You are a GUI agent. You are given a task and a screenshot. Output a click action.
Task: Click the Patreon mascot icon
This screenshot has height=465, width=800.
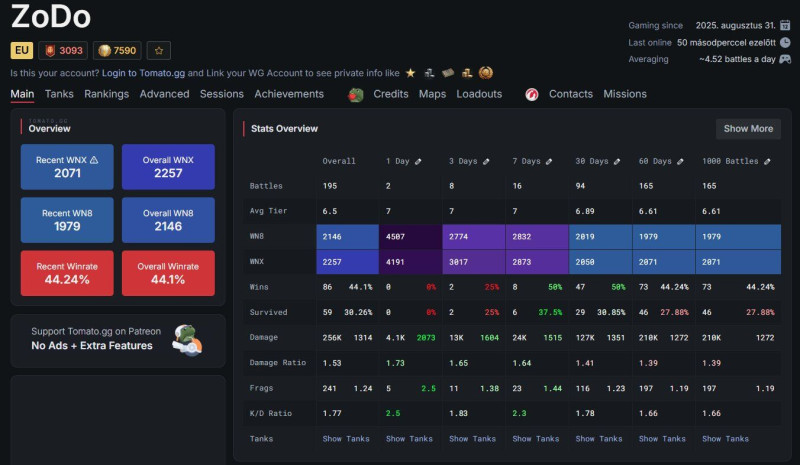pos(187,340)
